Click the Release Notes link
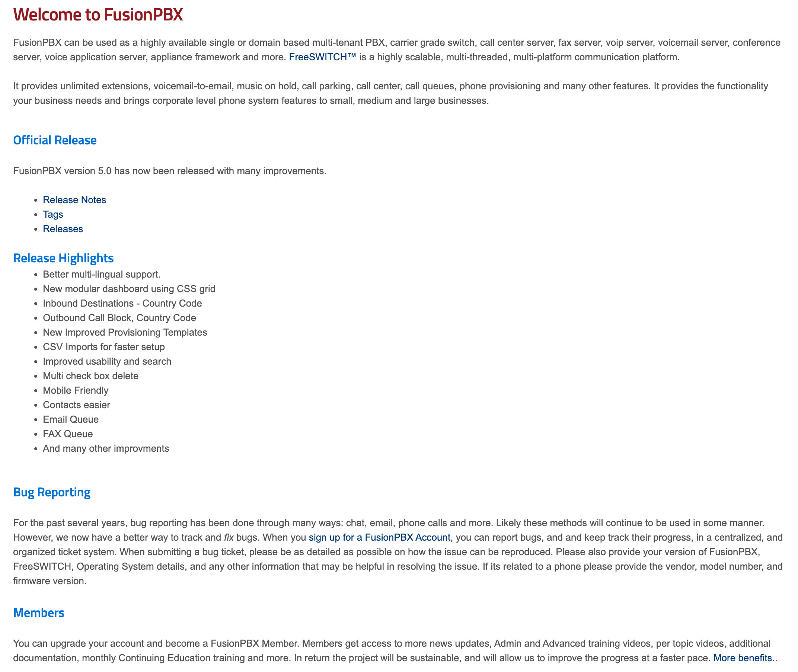The width and height of the screenshot is (798, 672). (74, 199)
